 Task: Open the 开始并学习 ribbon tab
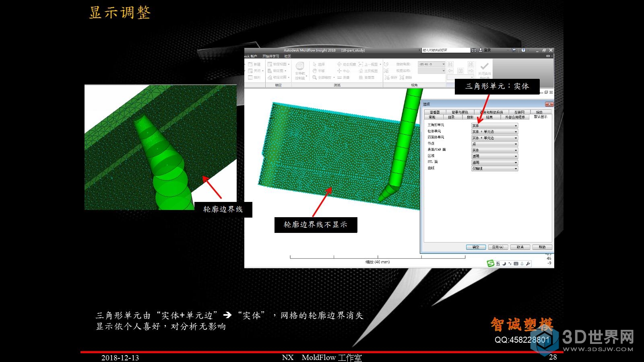click(270, 56)
